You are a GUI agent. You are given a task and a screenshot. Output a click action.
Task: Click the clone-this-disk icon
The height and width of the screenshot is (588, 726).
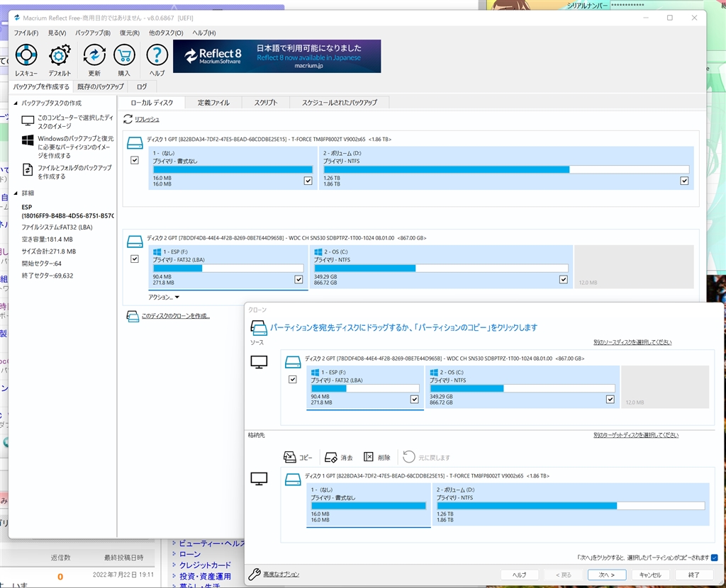pos(133,317)
